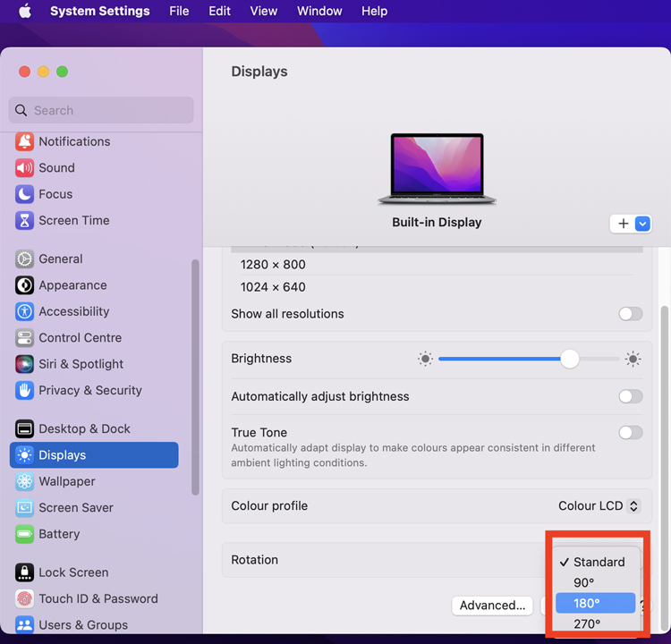Open the Window menu

pyautogui.click(x=319, y=11)
